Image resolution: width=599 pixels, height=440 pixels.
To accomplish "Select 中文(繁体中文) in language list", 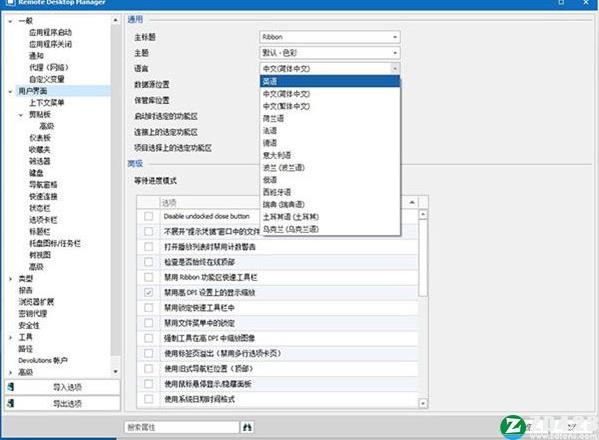I will tap(330, 106).
